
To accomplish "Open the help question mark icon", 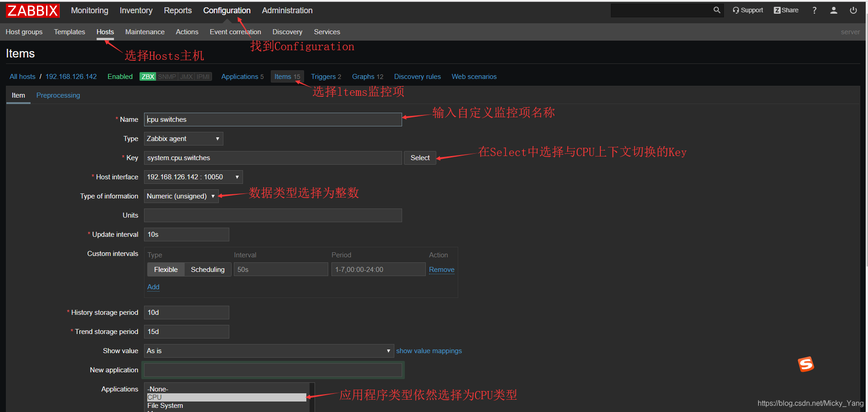I will tap(815, 10).
